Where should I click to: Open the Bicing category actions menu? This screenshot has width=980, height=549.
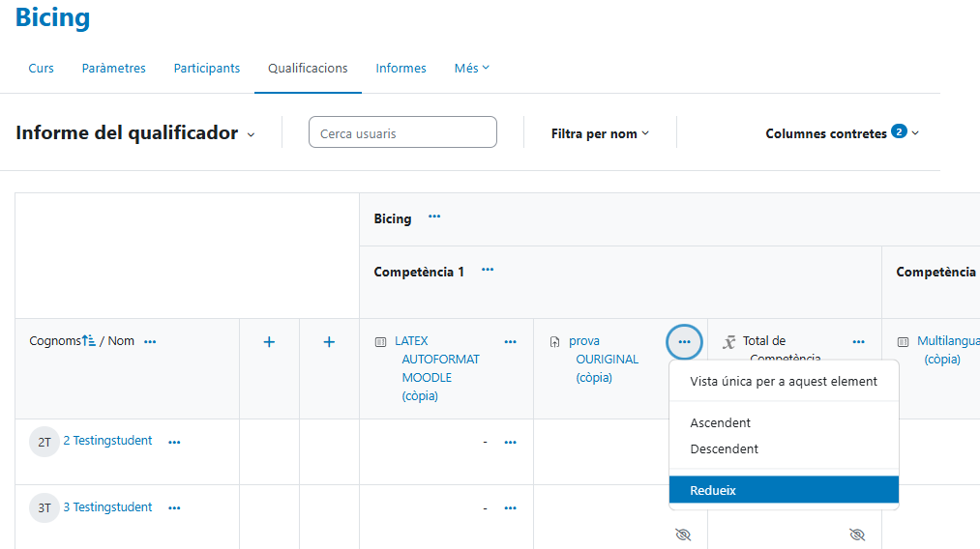434,217
